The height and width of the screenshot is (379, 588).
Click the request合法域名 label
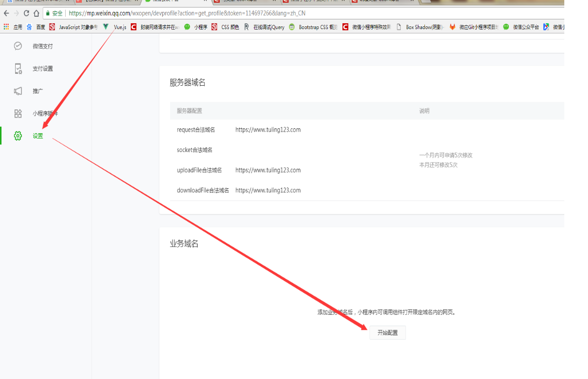pos(196,129)
